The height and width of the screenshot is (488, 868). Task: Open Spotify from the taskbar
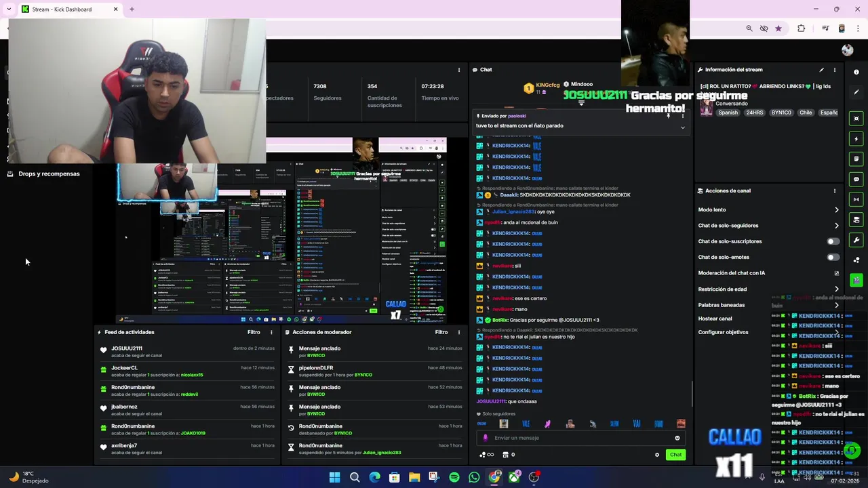tap(454, 477)
